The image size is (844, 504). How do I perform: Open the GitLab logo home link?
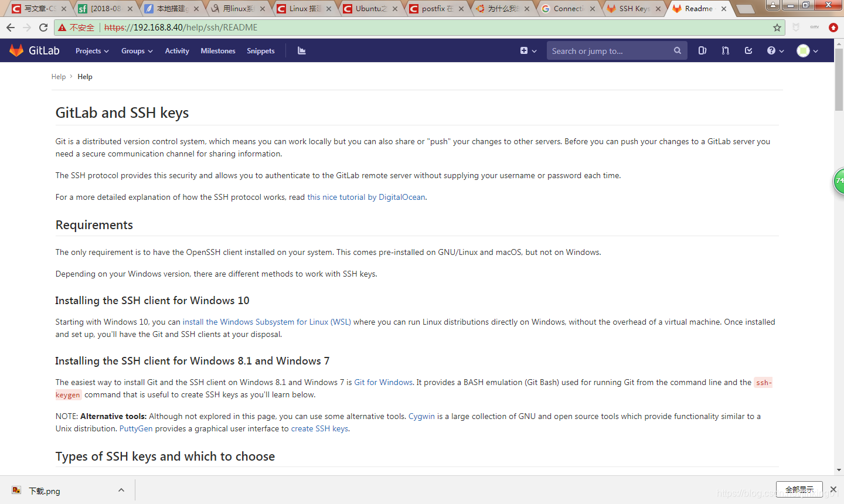click(x=35, y=51)
